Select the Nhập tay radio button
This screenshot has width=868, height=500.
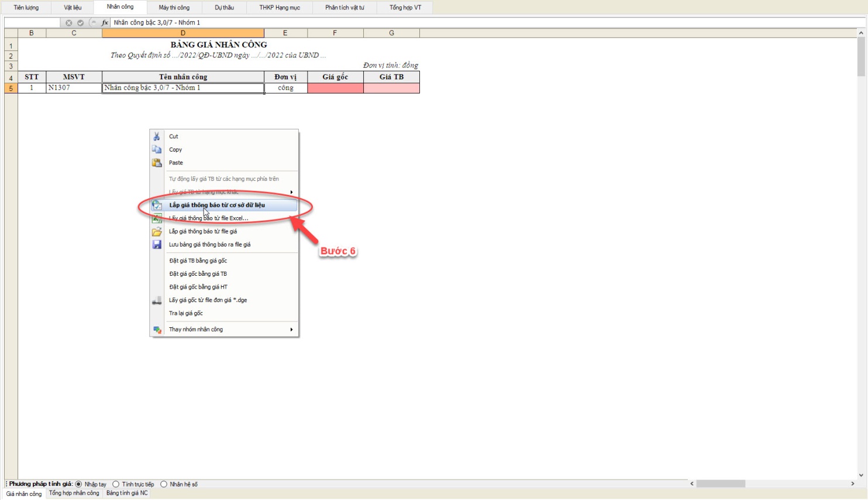pos(79,484)
